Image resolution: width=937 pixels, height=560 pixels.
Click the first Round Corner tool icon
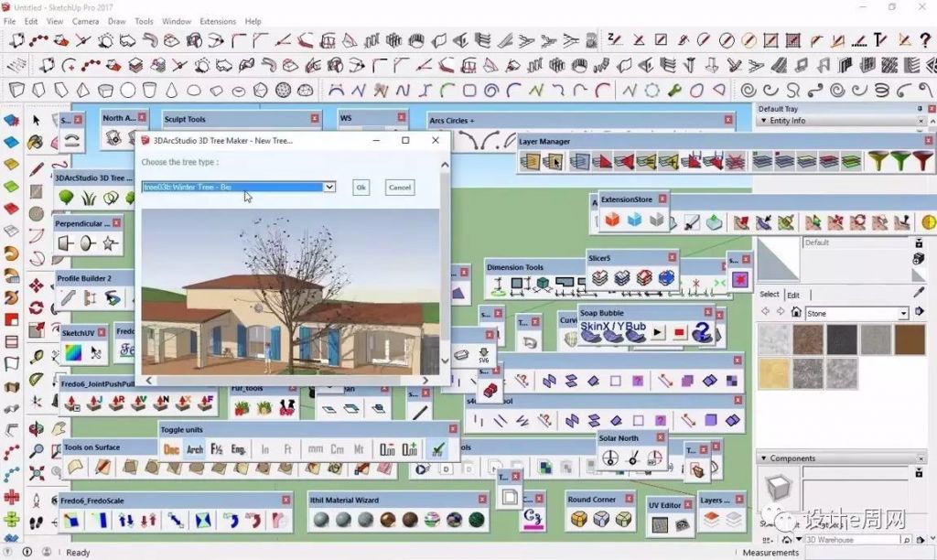pyautogui.click(x=578, y=519)
